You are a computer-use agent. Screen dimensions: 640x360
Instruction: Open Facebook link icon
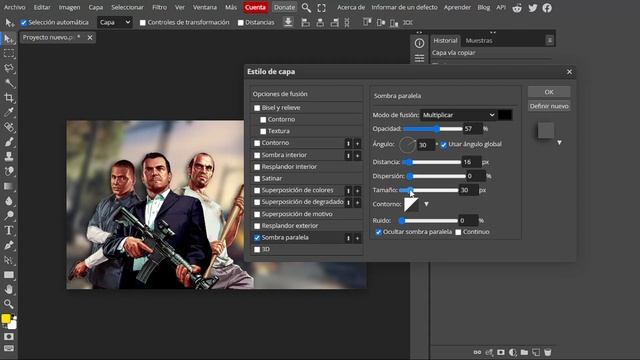tap(547, 7)
